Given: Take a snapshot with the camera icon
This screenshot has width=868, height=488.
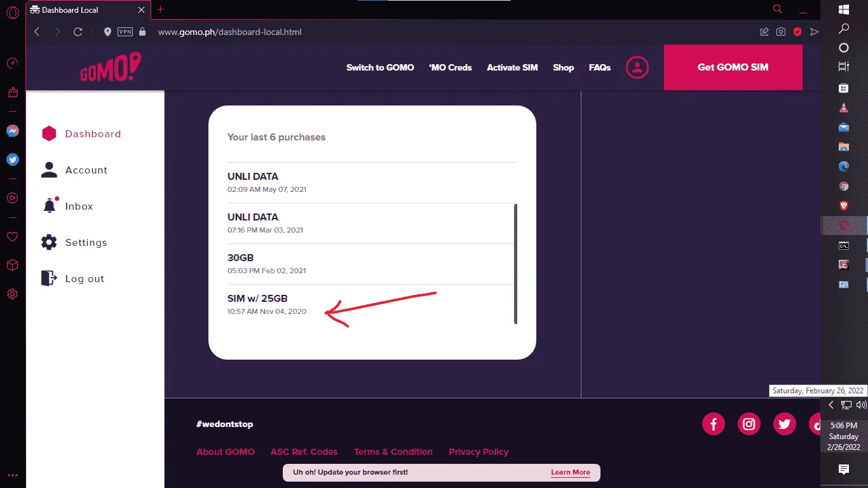Looking at the screenshot, I should pyautogui.click(x=781, y=32).
